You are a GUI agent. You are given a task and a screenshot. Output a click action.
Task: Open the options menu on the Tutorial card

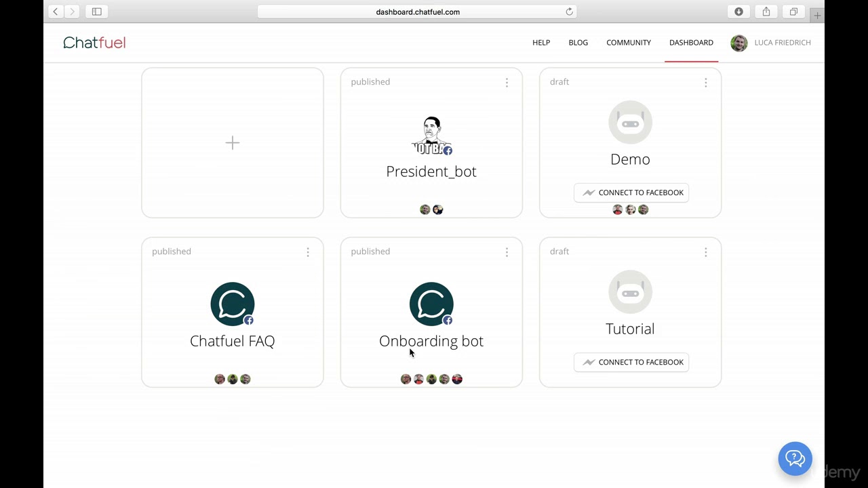705,251
